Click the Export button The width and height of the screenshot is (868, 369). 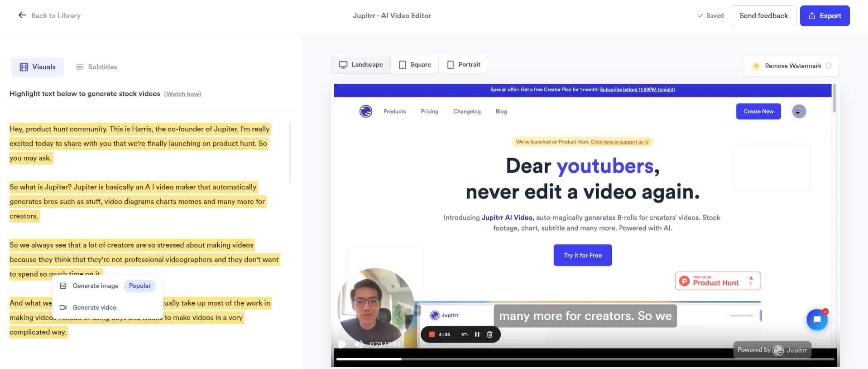[825, 16]
